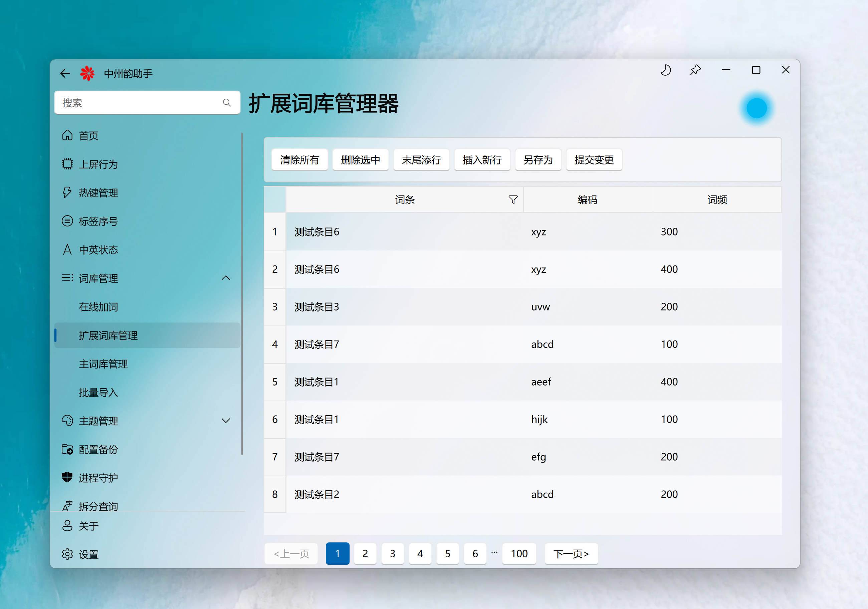Open 首页 home page
This screenshot has height=609, width=868.
(88, 136)
